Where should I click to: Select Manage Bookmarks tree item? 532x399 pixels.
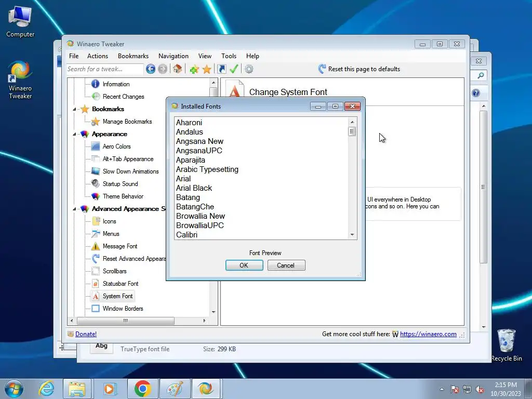coord(127,122)
